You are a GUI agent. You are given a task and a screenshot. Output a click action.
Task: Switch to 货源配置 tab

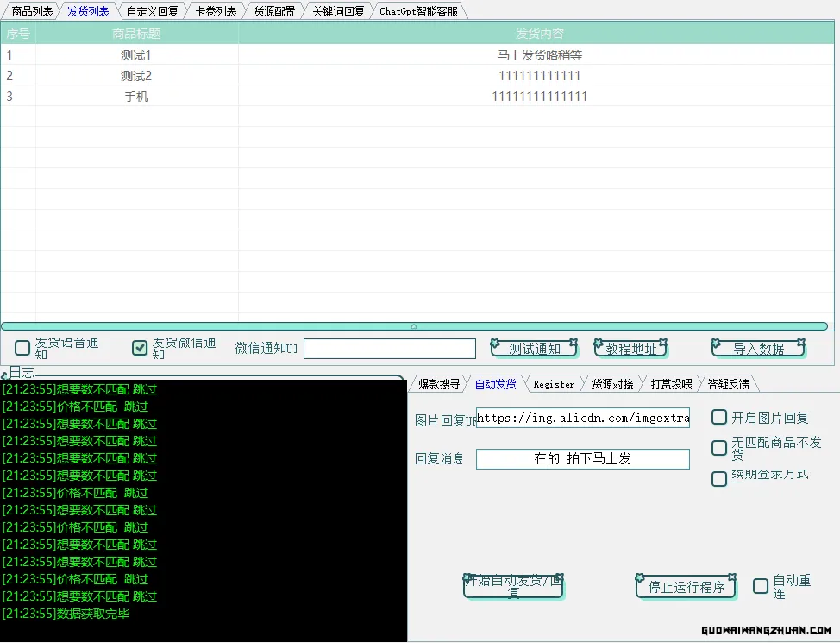pyautogui.click(x=274, y=11)
